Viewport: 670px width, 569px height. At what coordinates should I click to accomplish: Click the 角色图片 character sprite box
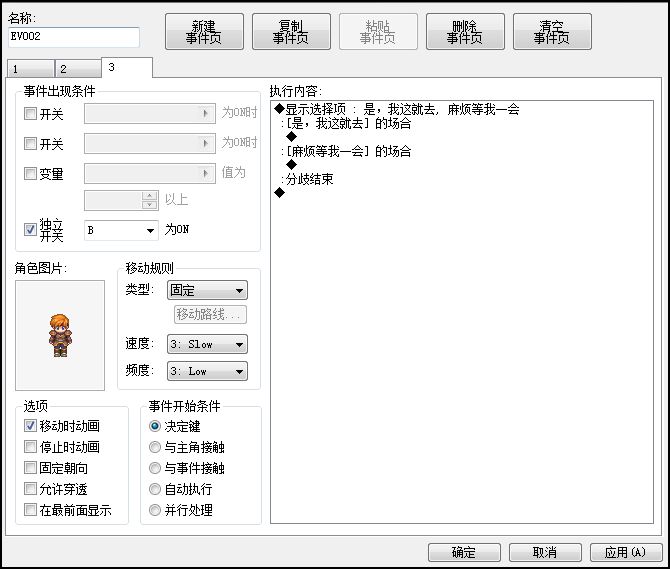(x=60, y=335)
